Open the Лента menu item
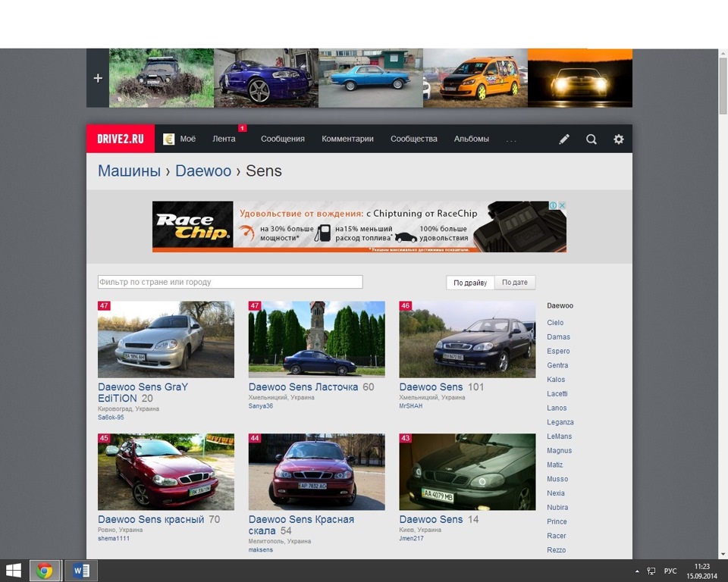 coord(224,139)
